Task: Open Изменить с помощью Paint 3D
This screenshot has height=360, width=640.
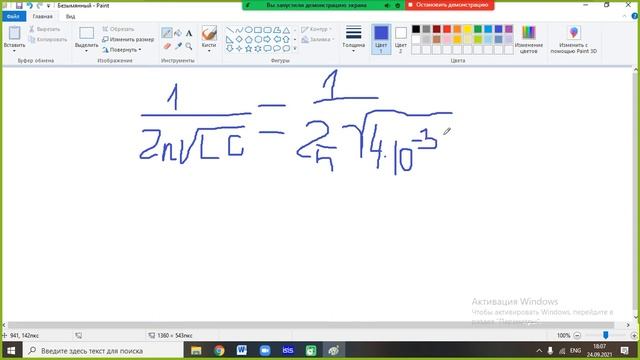Action: pos(573,39)
